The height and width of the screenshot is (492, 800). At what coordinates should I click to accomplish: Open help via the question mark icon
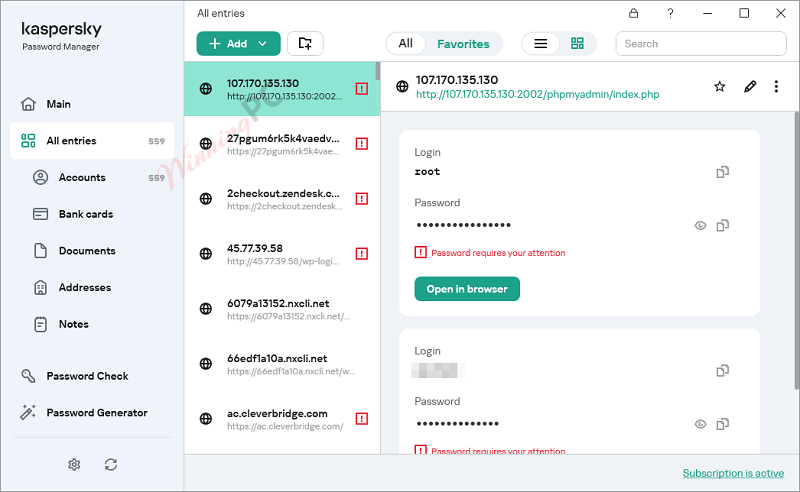tap(670, 13)
